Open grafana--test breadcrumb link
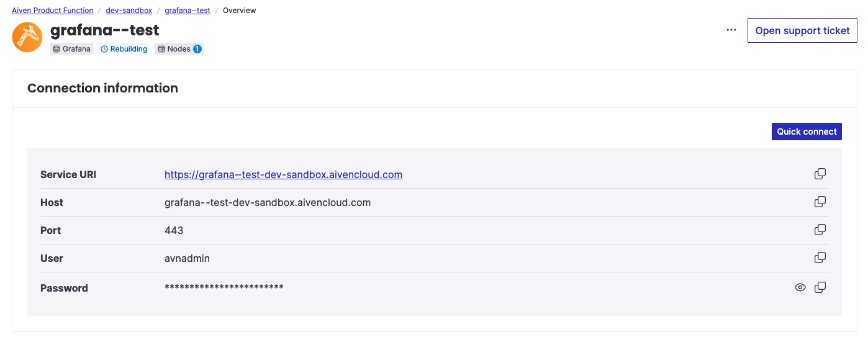This screenshot has width=868, height=345. (188, 11)
